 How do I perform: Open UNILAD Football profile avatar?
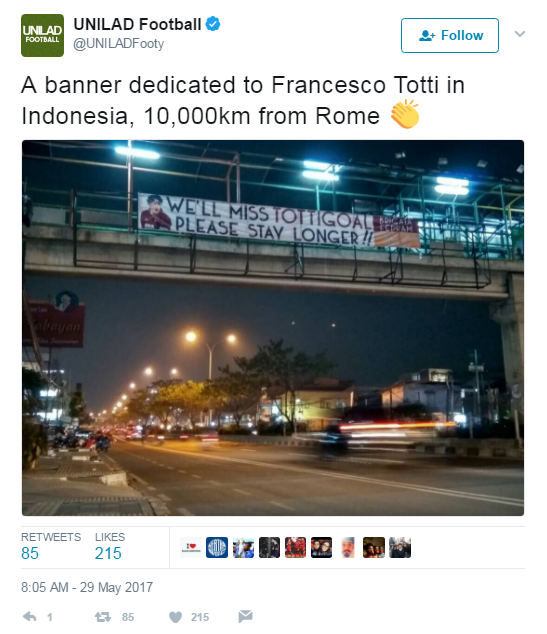tap(42, 36)
